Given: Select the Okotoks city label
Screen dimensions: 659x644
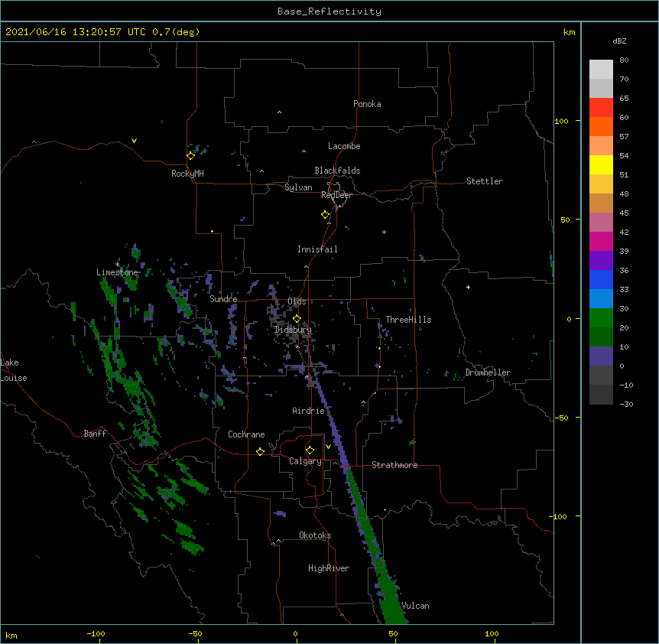Looking at the screenshot, I should click(x=315, y=535).
